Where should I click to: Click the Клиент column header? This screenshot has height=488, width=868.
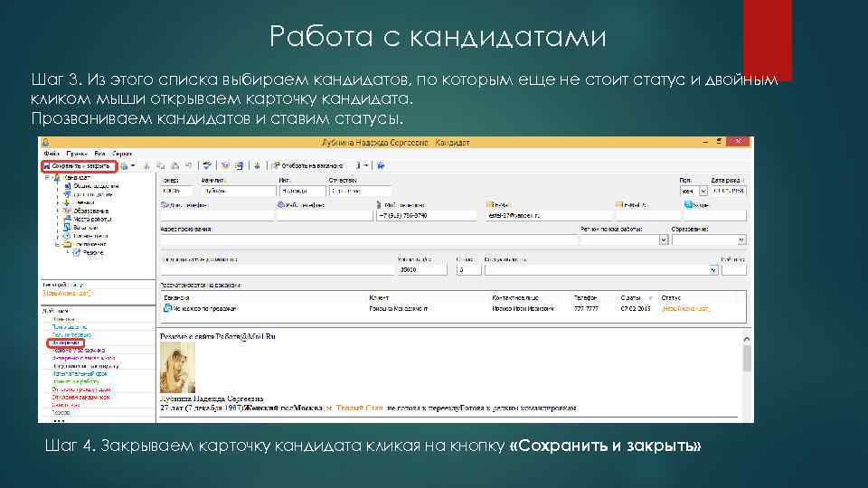tap(379, 298)
